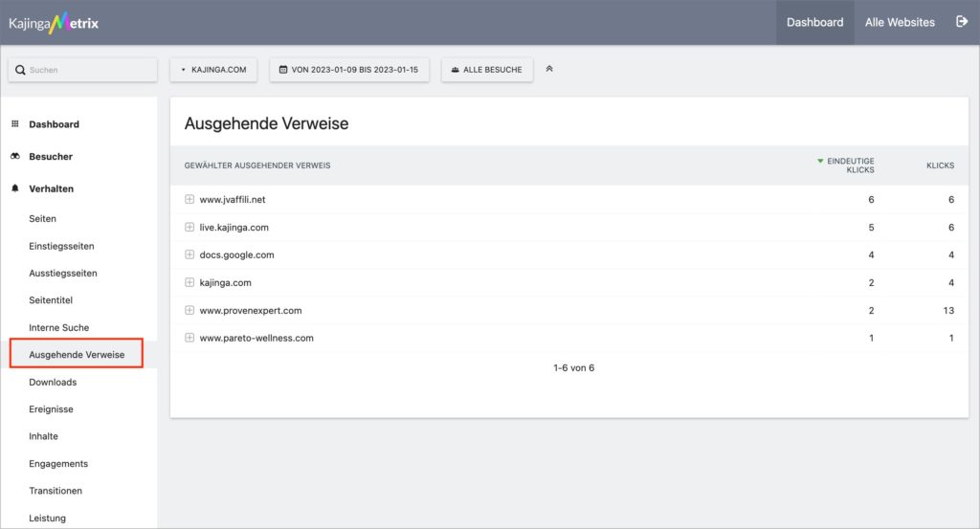Click the Klicks column header
This screenshot has height=529, width=980.
point(940,165)
